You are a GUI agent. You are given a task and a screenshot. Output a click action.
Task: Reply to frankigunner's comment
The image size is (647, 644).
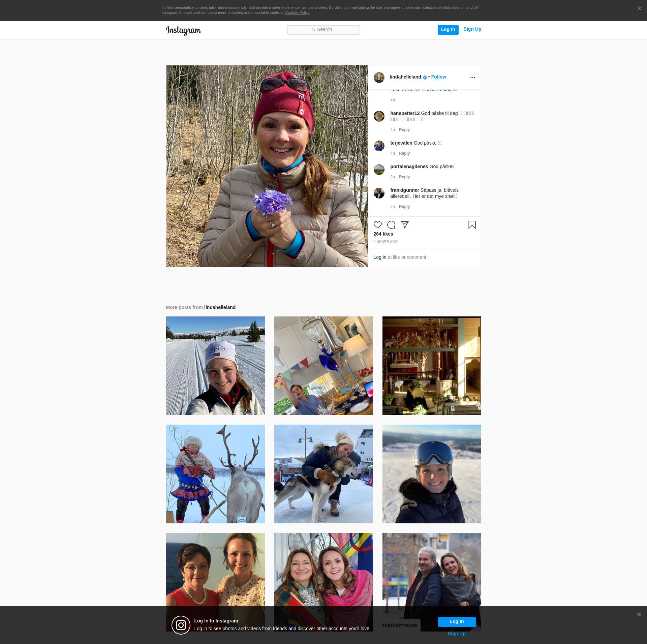(404, 207)
